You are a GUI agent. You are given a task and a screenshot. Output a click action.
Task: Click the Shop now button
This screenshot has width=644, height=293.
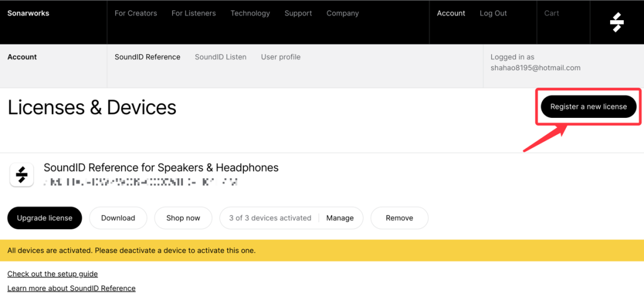[183, 218]
